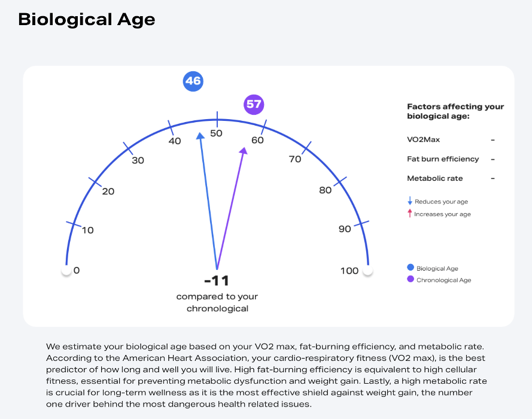Image resolution: width=532 pixels, height=419 pixels.
Task: Click the red up arrow for Increases your age
Action: click(410, 214)
